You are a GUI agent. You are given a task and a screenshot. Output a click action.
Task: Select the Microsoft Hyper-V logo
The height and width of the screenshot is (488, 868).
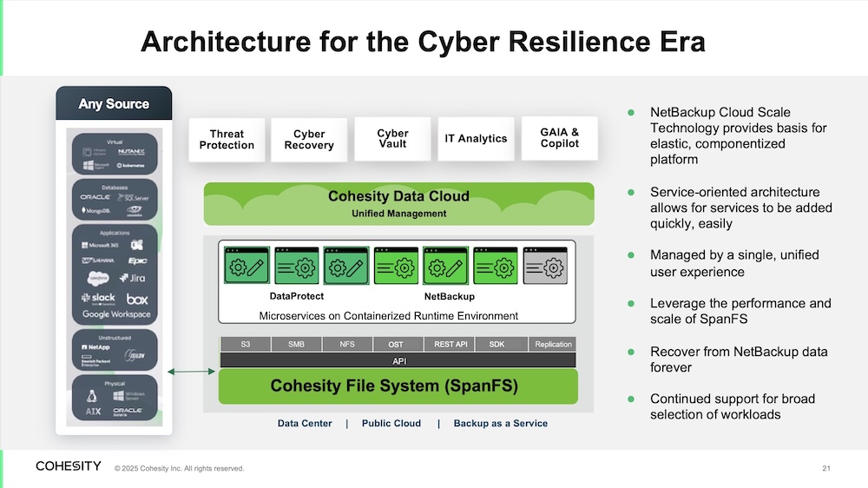[95, 166]
